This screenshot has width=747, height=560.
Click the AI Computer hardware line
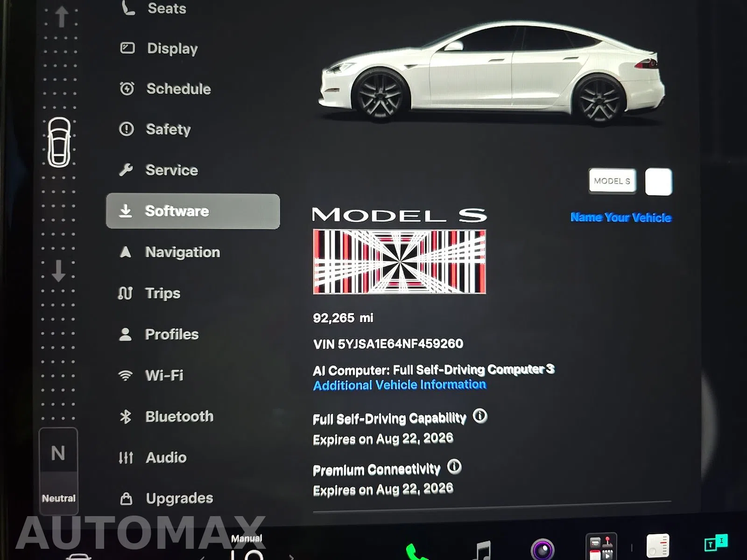(434, 370)
